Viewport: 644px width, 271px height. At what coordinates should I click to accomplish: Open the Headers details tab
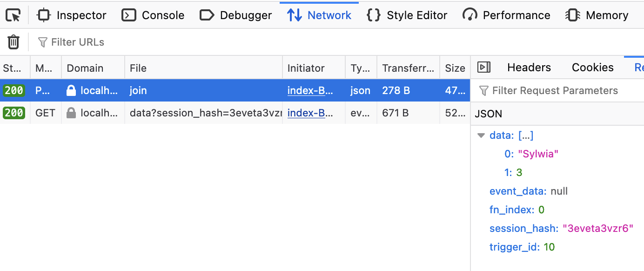pyautogui.click(x=529, y=68)
